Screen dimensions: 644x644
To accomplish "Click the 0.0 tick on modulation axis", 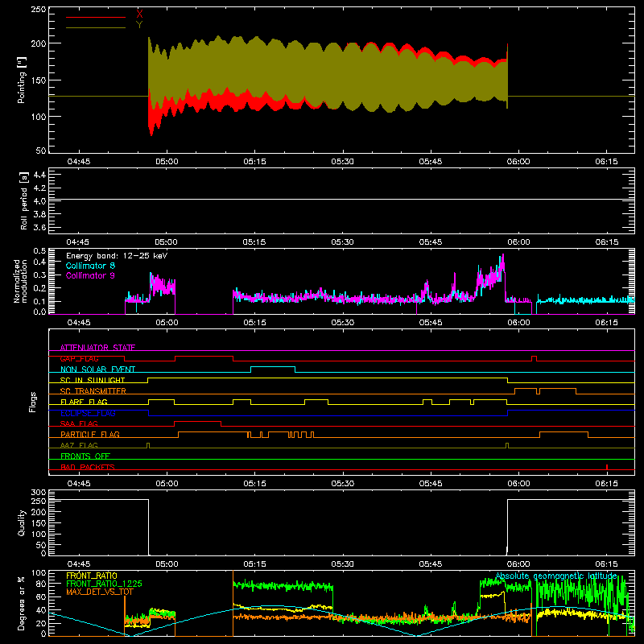I will coord(39,312).
